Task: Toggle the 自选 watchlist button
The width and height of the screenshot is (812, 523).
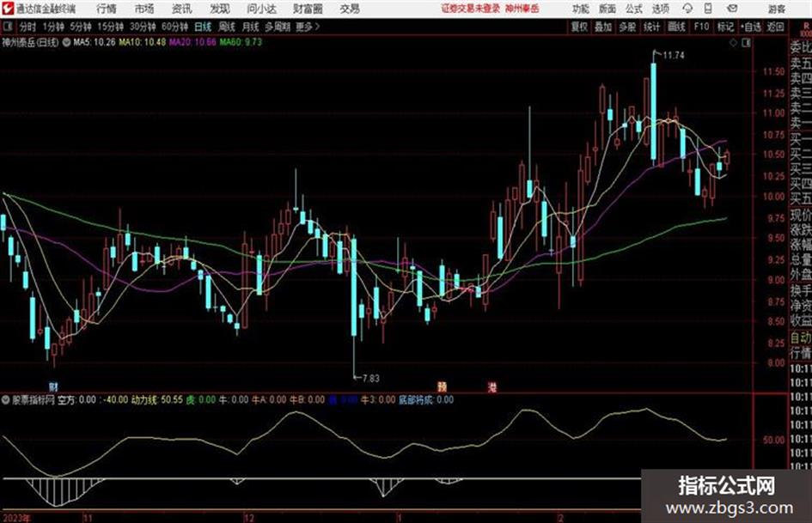Action: coord(751,27)
